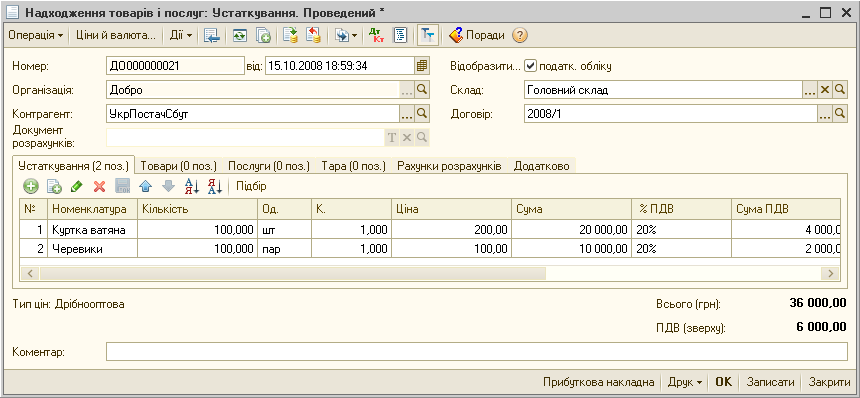
Task: Switch to Рахунки розрахунків tab
Action: pos(449,166)
